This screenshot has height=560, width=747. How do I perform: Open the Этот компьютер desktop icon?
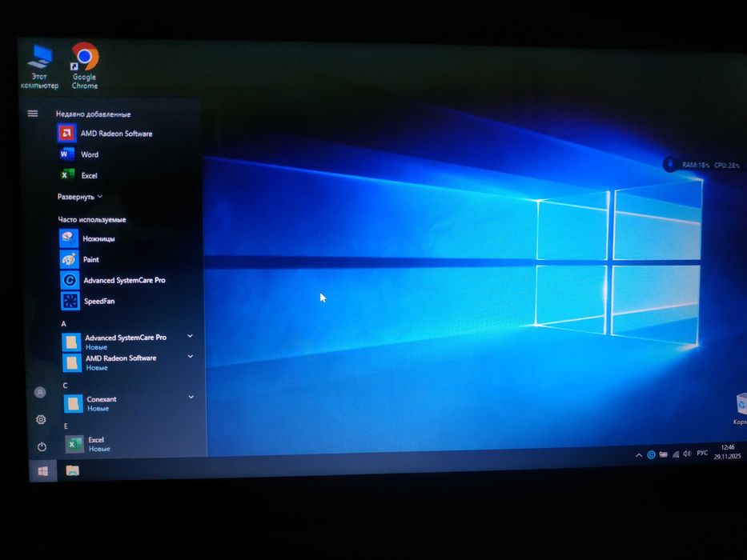coord(39,66)
